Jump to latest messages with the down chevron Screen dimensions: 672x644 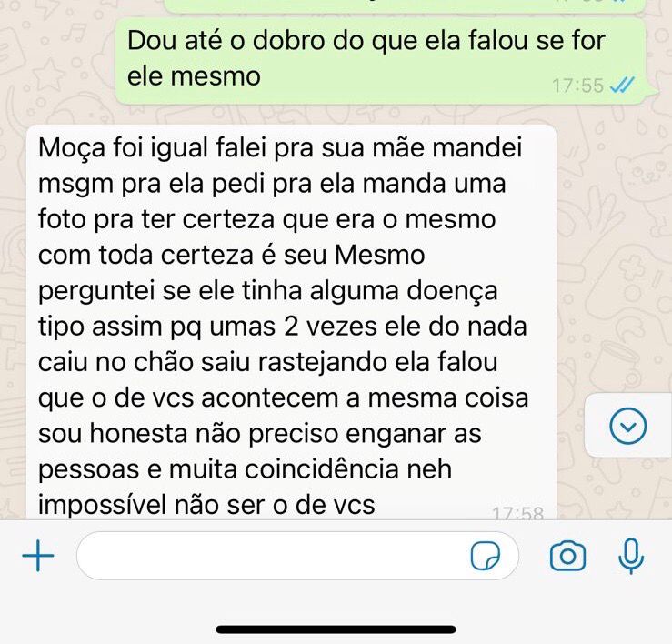(627, 426)
